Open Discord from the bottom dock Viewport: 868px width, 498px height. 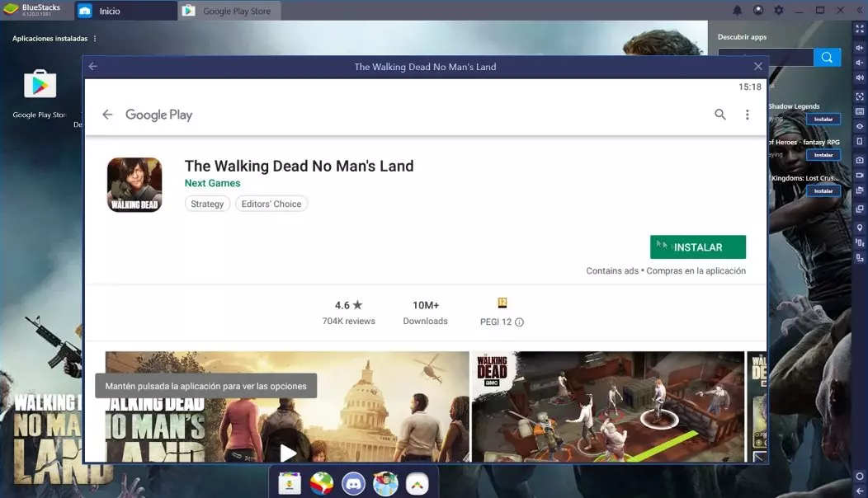click(x=354, y=484)
